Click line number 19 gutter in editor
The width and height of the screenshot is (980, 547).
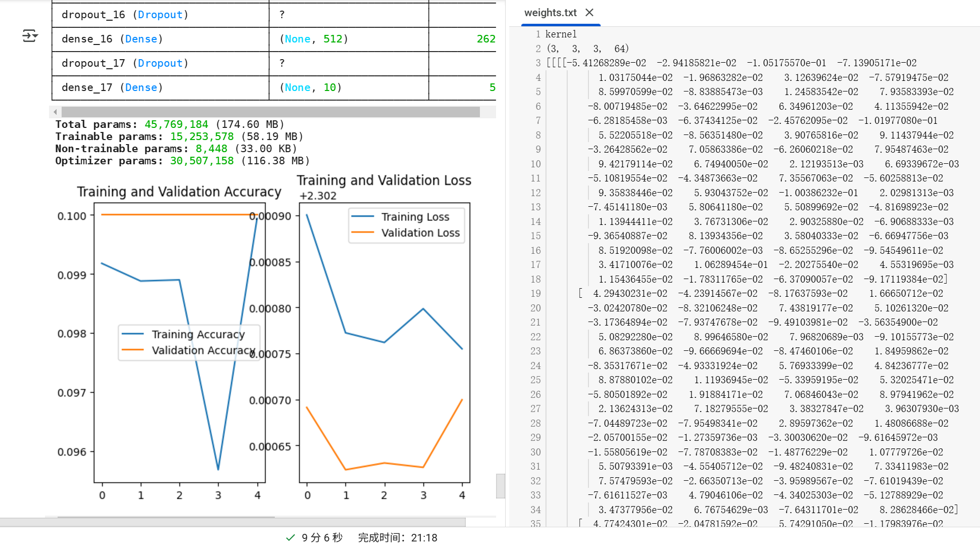click(535, 293)
